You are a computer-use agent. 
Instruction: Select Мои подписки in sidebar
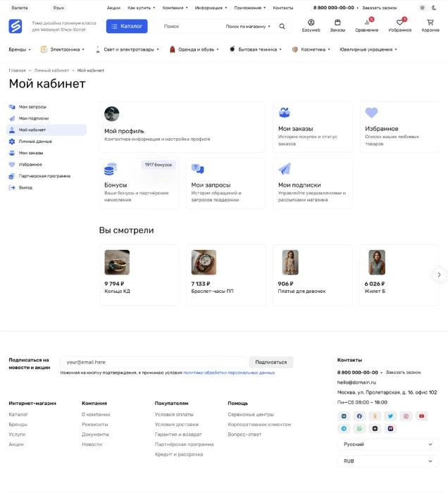click(46, 118)
